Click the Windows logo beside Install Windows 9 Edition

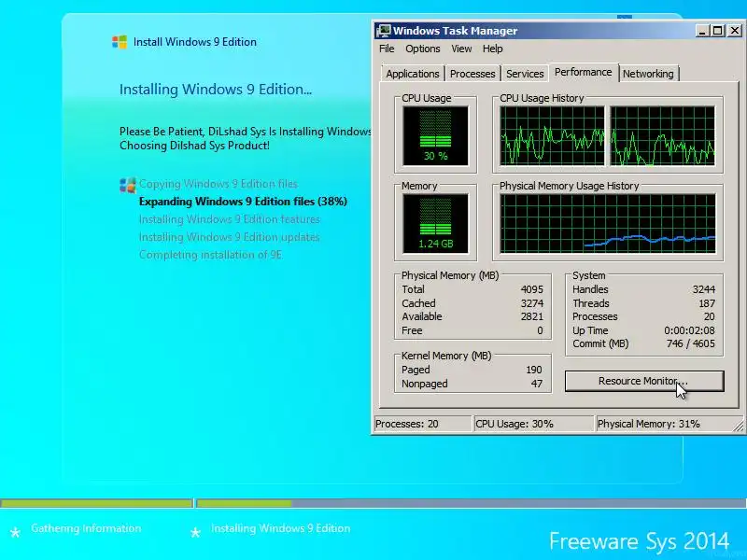click(120, 42)
